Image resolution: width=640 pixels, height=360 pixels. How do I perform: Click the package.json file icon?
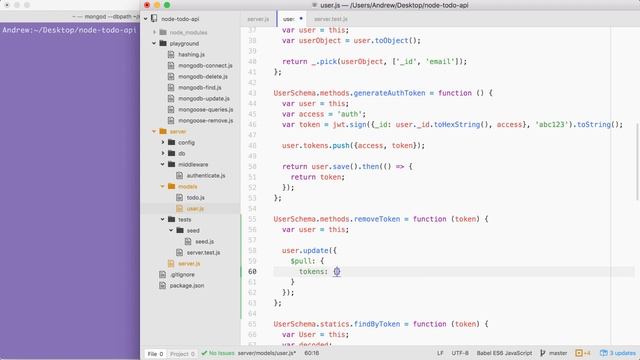click(x=162, y=286)
